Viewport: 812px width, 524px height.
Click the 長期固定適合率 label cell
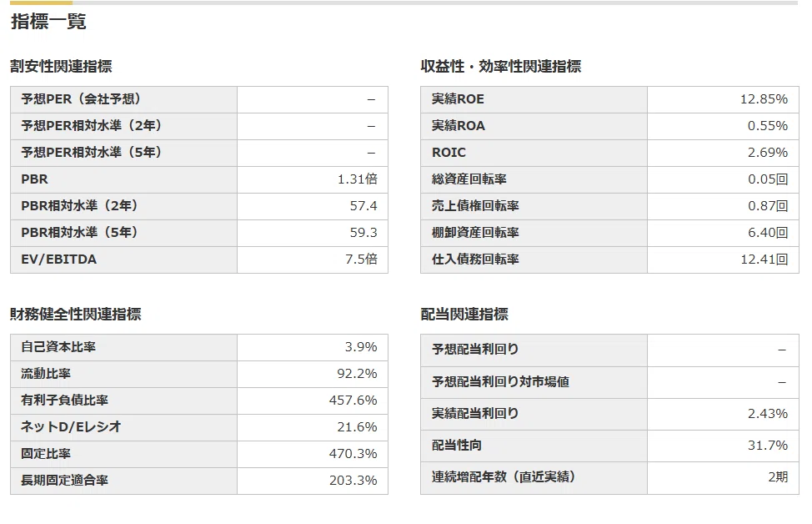(123, 481)
